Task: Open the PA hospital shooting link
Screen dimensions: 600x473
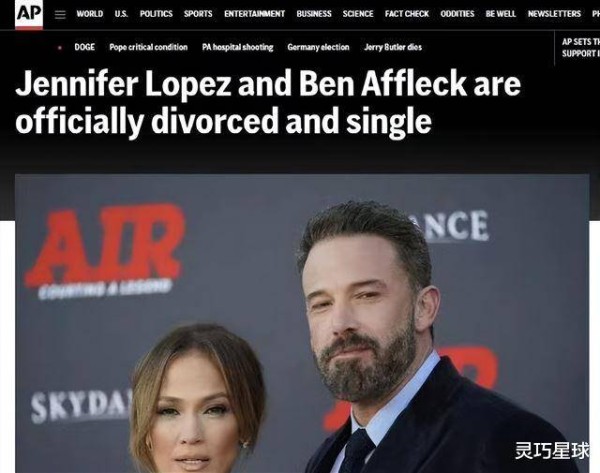Action: tap(238, 47)
